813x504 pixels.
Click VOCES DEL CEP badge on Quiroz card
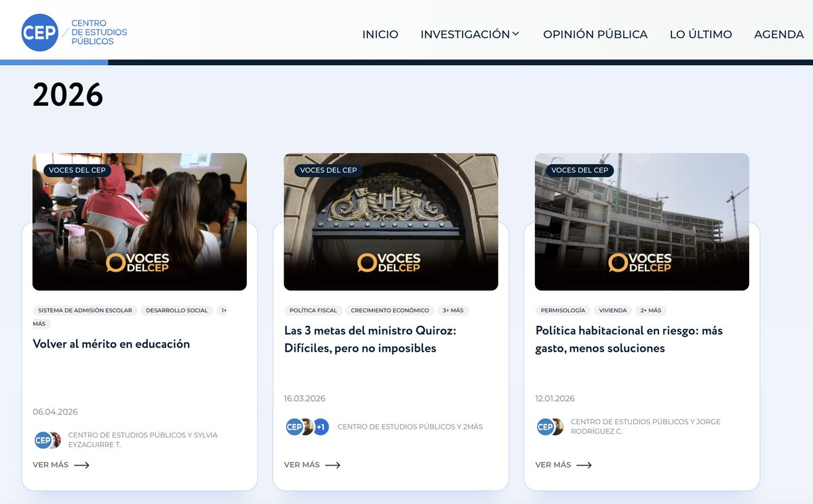(x=328, y=171)
